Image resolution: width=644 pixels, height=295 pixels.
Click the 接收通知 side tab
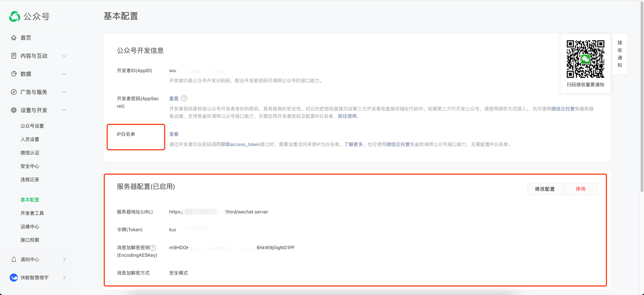click(x=620, y=54)
